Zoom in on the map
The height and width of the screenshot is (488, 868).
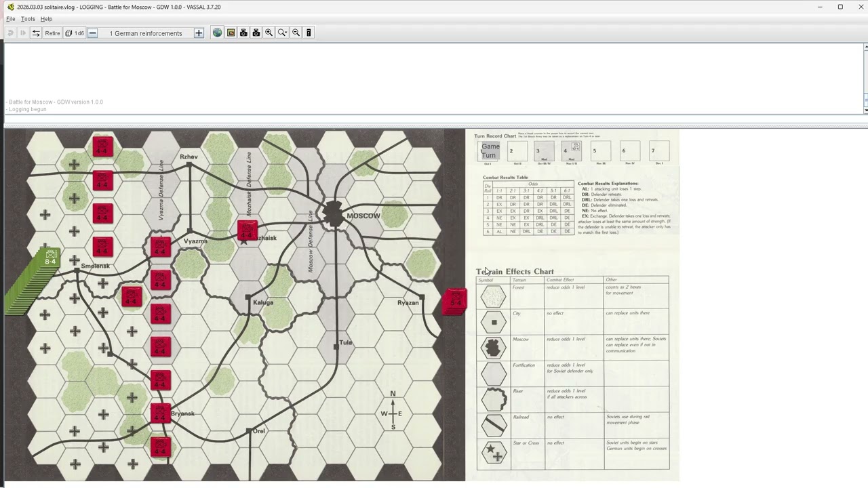tap(269, 33)
